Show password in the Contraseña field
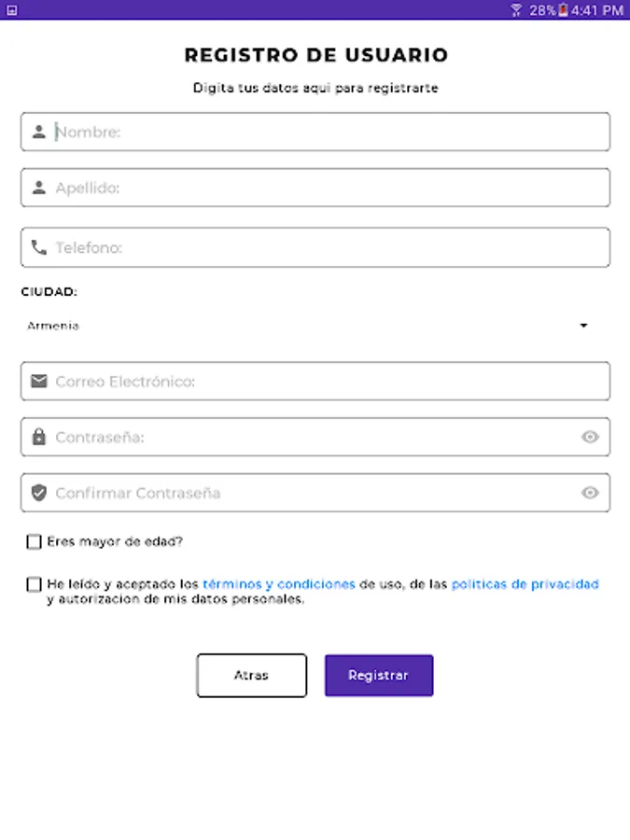630x840 pixels. [590, 437]
